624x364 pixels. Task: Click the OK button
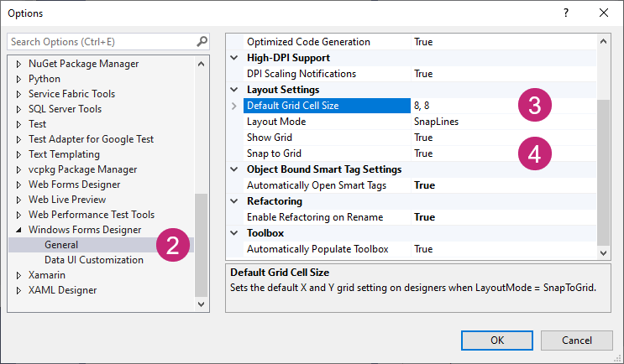[x=497, y=340]
